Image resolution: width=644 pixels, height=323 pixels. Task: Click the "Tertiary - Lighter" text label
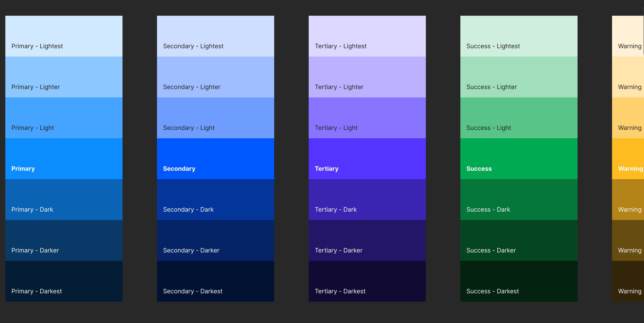click(x=339, y=87)
